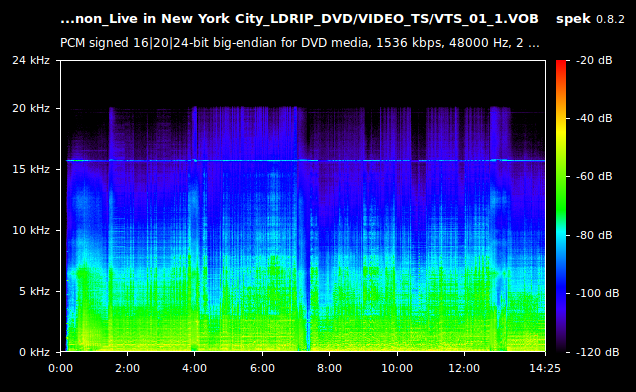This screenshot has height=392, width=636.
Task: Click the dB color gradient legend bar
Action: (x=561, y=206)
